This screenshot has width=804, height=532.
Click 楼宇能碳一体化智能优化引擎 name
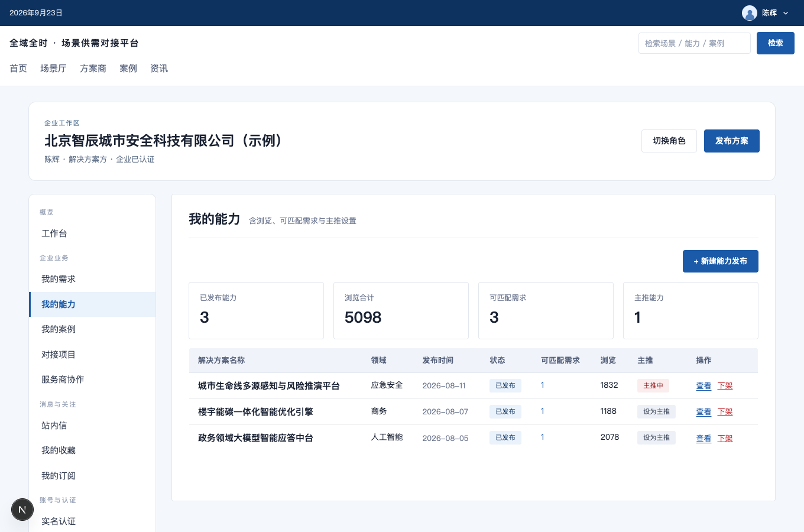pos(255,412)
